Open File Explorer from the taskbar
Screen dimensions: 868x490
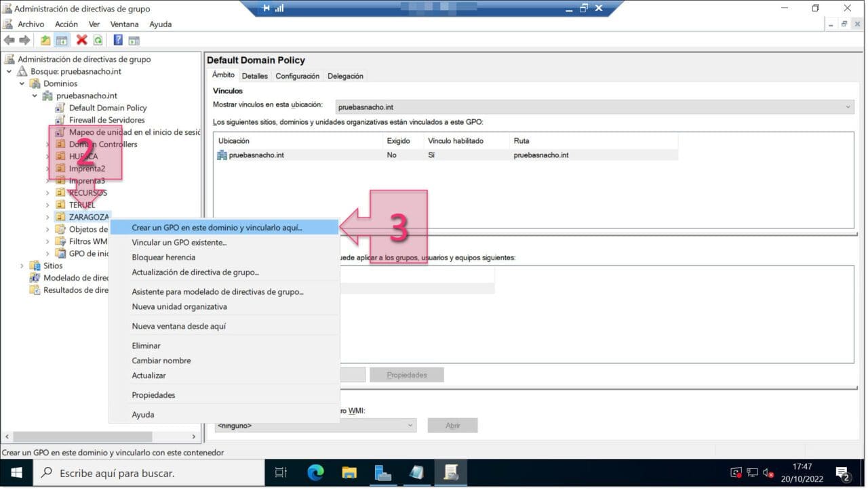(x=349, y=472)
